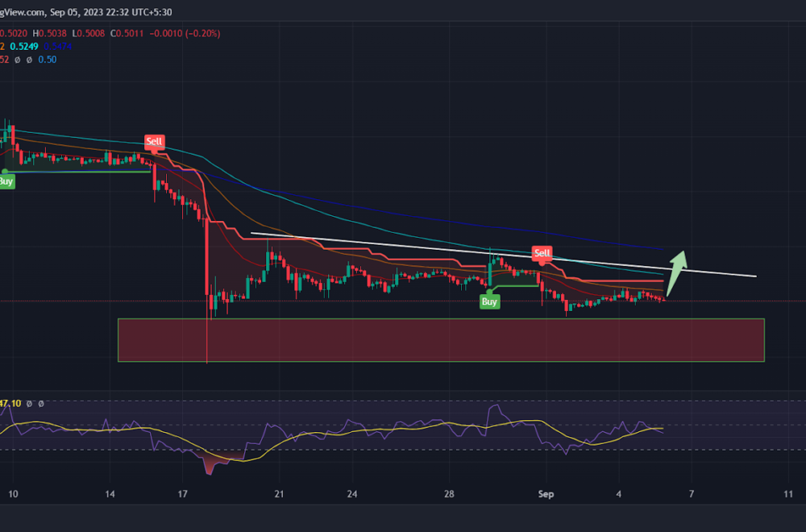Click the Sep month label on time axis
This screenshot has width=806, height=532.
pos(546,494)
